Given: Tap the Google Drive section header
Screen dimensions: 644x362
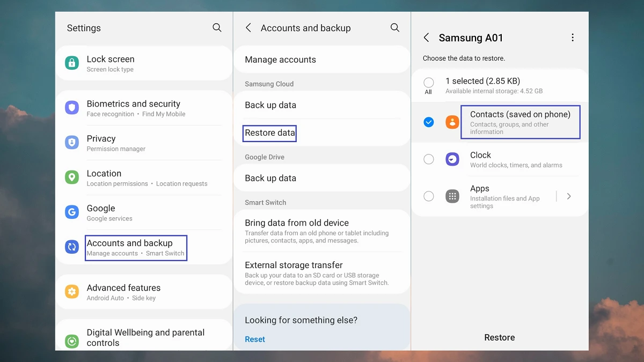Looking at the screenshot, I should click(265, 157).
